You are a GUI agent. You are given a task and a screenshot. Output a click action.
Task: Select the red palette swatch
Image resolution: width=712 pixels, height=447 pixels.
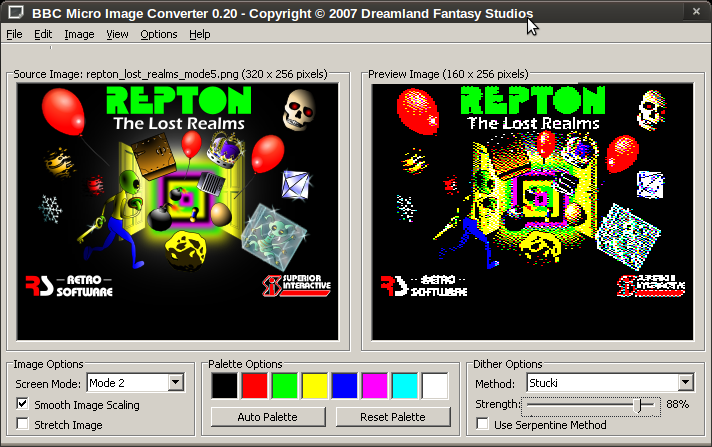pos(255,386)
